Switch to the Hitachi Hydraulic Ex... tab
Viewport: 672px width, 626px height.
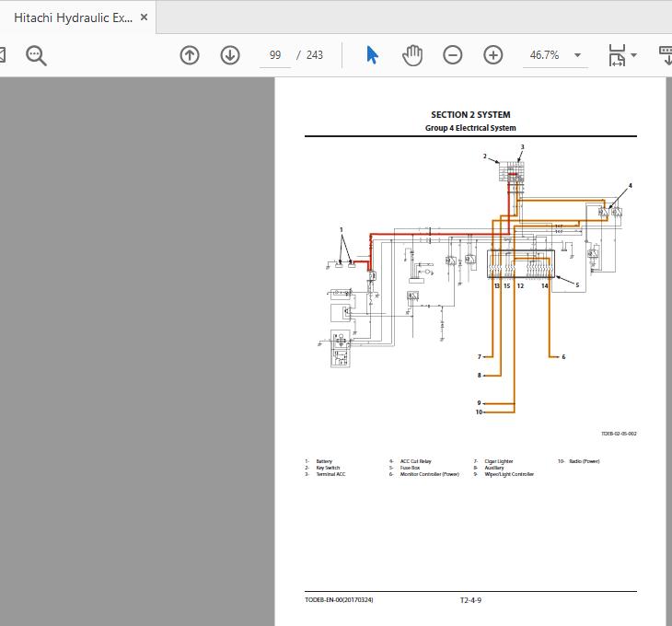[73, 17]
